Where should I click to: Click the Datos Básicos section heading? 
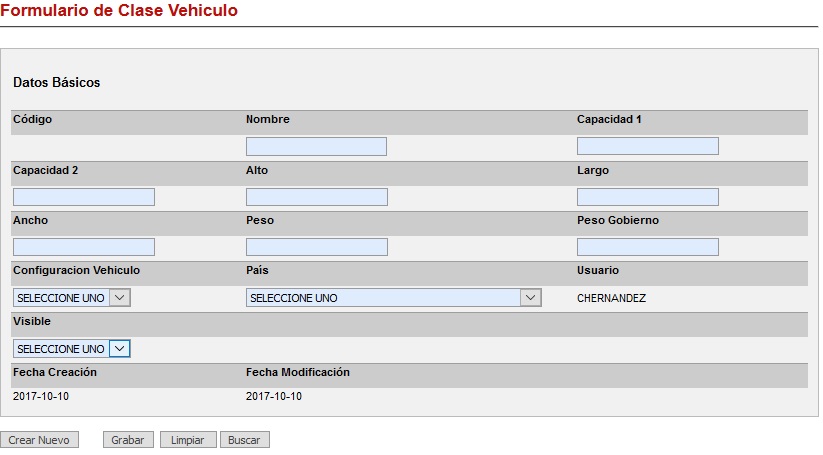[x=56, y=82]
